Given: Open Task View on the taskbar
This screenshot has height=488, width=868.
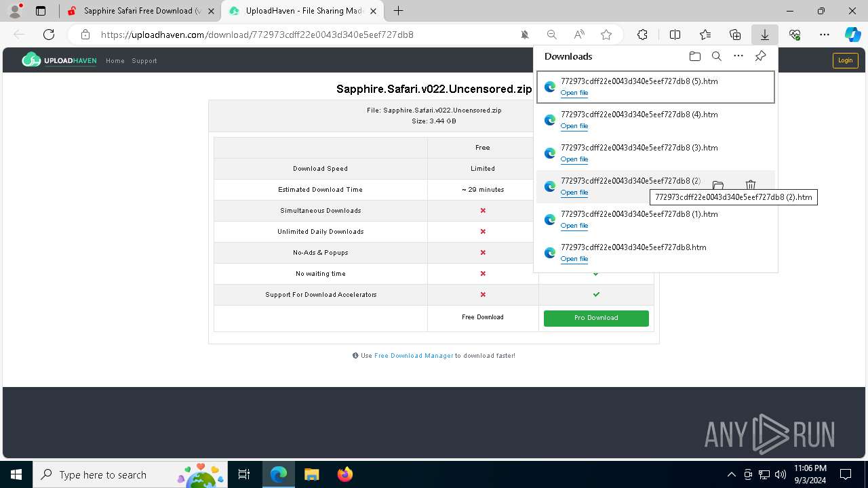Looking at the screenshot, I should pos(245,474).
